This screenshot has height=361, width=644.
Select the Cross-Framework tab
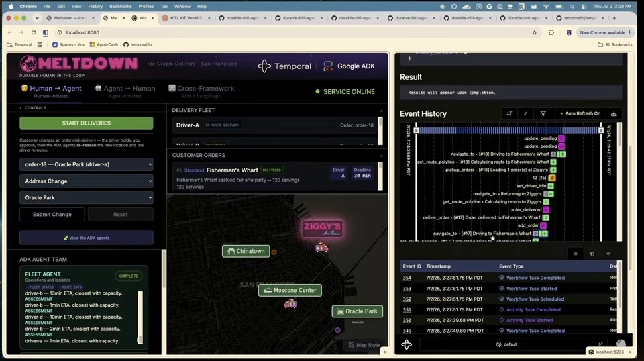point(201,91)
